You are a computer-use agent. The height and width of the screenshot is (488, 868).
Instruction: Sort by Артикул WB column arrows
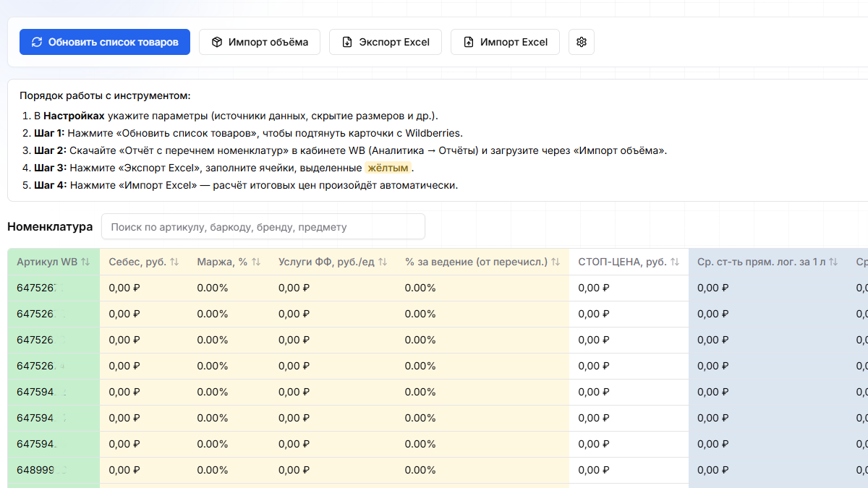[x=85, y=262]
